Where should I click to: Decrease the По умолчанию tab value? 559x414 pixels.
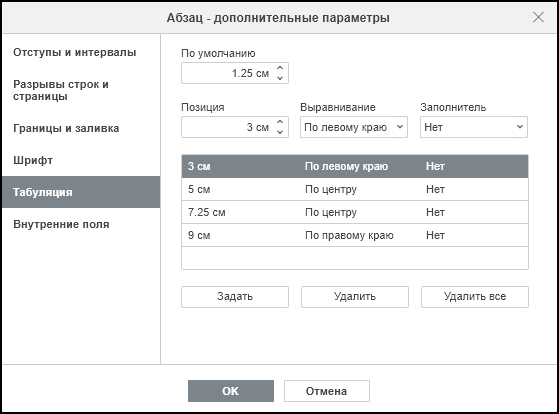coord(280,78)
